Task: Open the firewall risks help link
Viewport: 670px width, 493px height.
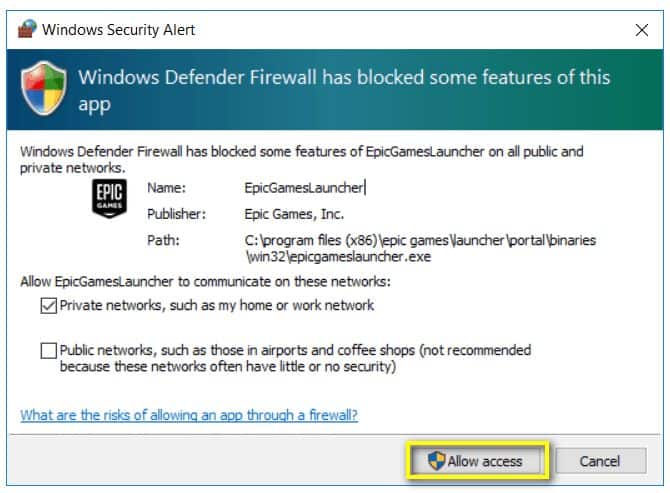Action: point(189,415)
